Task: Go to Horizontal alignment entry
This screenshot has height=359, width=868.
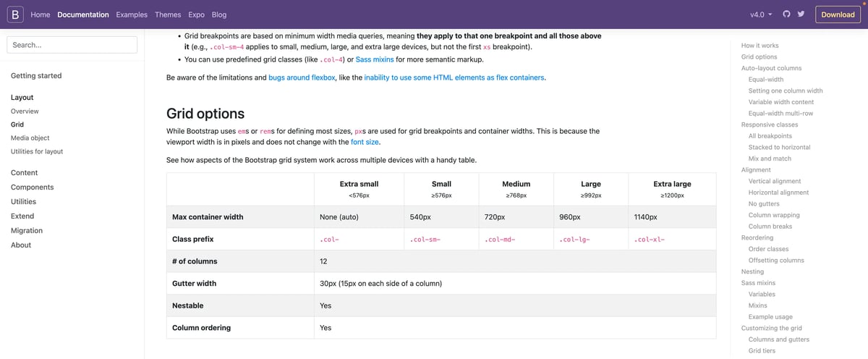Action: click(779, 193)
